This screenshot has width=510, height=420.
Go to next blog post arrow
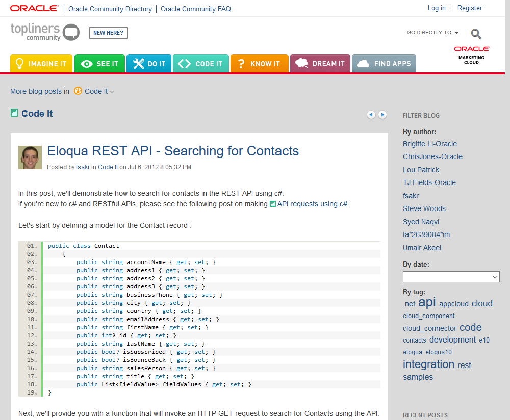coord(383,114)
